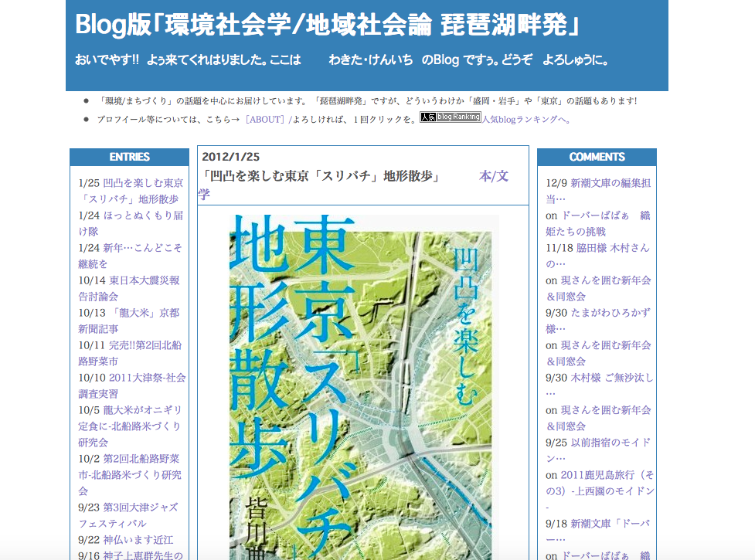This screenshot has width=755, height=560.
Task: Open post 2011鹿児島旅行（その3）-上西園のモイドン
Action: [x=600, y=490]
